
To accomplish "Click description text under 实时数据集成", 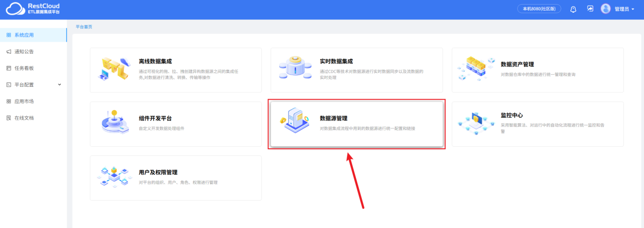I will point(371,75).
